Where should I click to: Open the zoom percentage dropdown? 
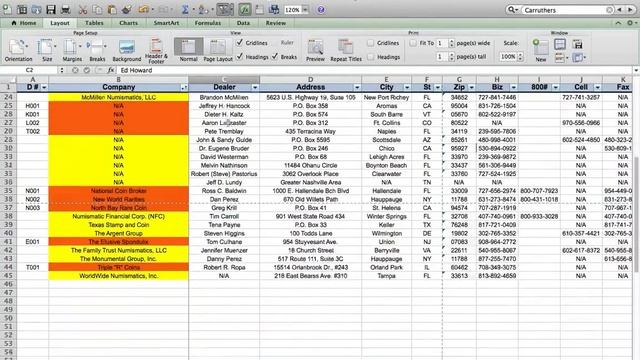[305, 9]
